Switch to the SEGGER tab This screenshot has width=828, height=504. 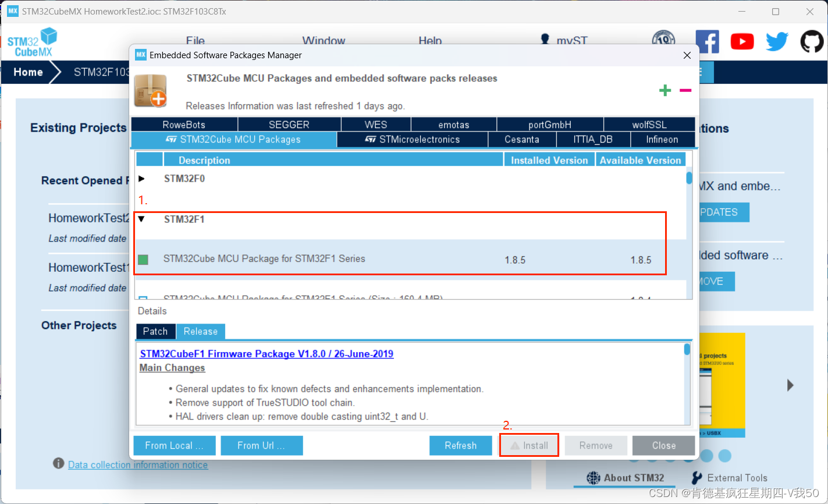pos(289,125)
